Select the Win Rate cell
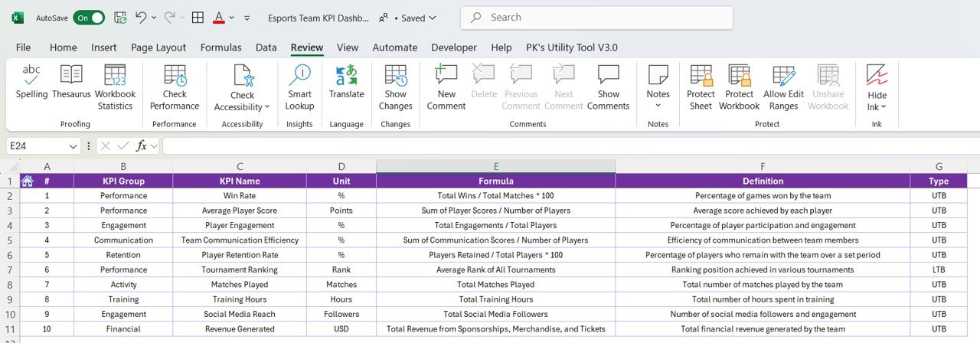 240,196
